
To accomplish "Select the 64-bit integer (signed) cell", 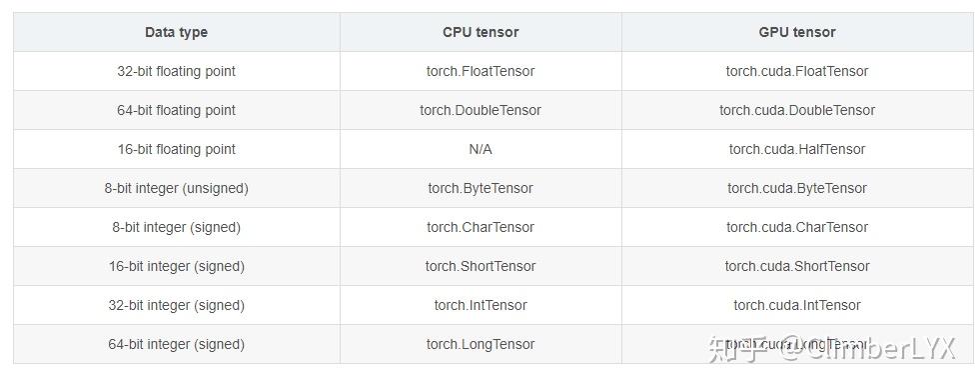I will 176,344.
